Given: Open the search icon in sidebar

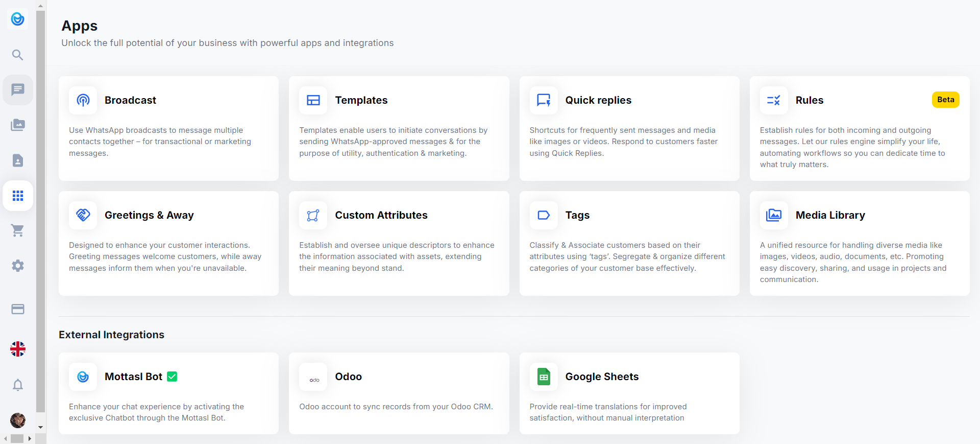Looking at the screenshot, I should tap(18, 55).
